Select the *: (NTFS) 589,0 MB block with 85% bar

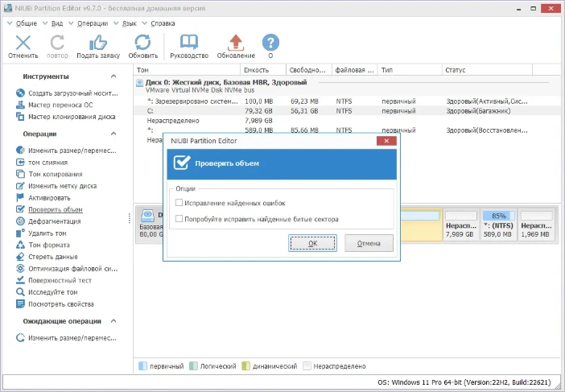[499, 225]
